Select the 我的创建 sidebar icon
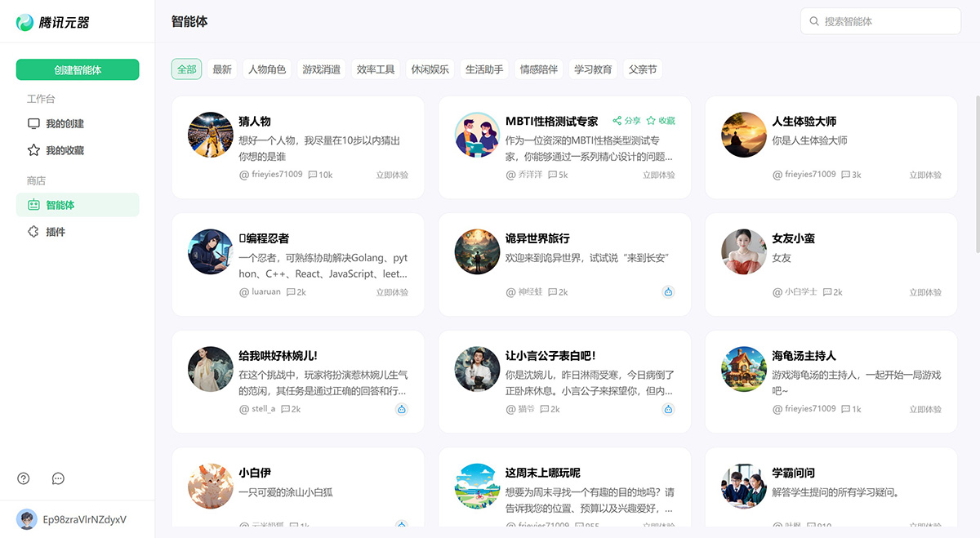980x538 pixels. pos(33,122)
